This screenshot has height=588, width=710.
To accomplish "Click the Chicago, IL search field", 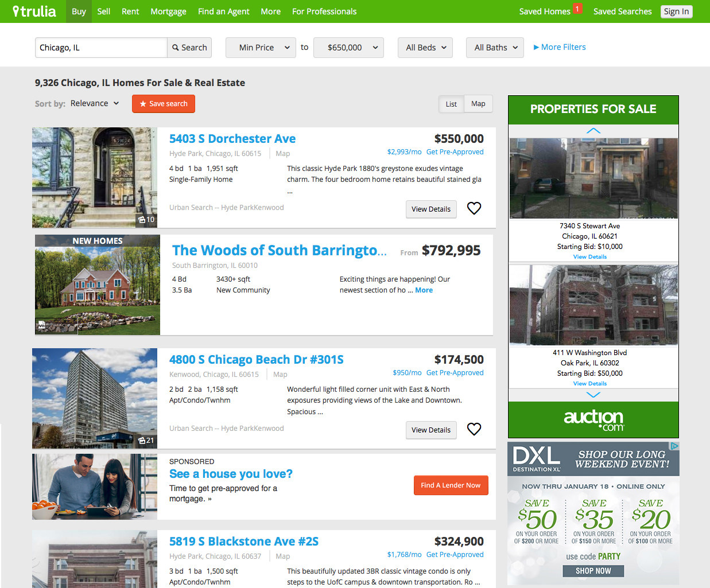I will pyautogui.click(x=101, y=48).
